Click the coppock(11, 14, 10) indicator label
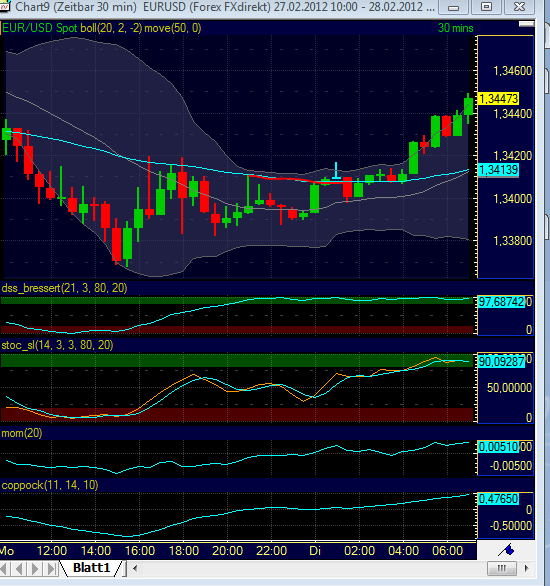This screenshot has width=550, height=586. pyautogui.click(x=50, y=485)
